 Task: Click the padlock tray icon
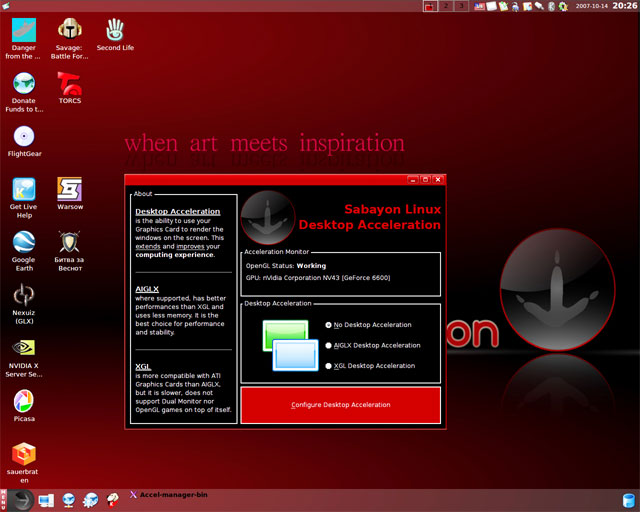pos(515,7)
